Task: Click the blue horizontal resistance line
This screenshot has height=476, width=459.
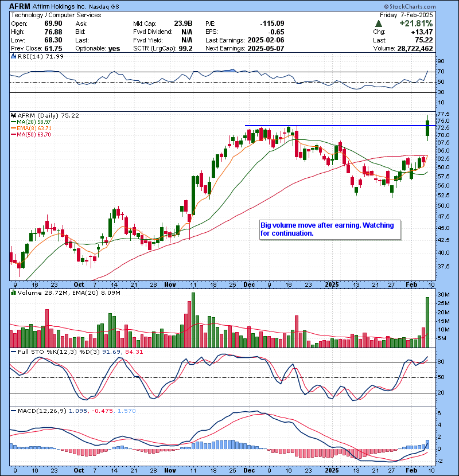Action: [x=340, y=126]
